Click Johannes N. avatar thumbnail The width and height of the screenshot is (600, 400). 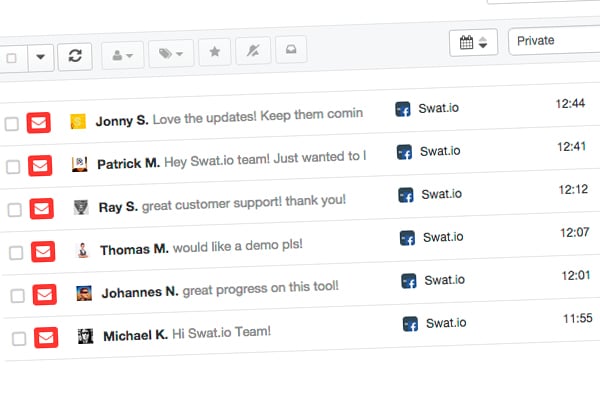(84, 293)
